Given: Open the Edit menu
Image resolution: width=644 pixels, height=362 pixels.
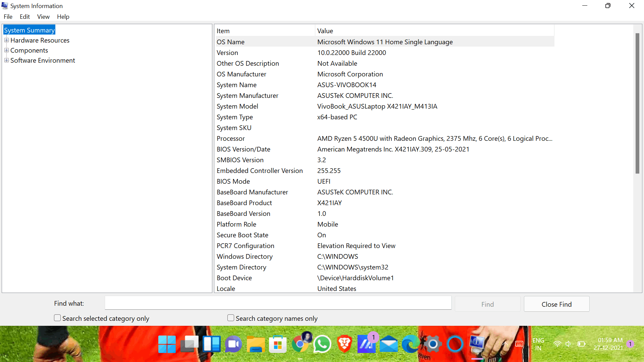Looking at the screenshot, I should [x=24, y=16].
